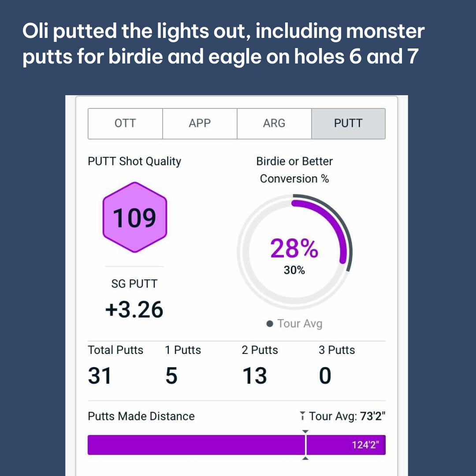This screenshot has width=476, height=476.
Task: Click the 124'2" distance value label
Action: (366, 445)
